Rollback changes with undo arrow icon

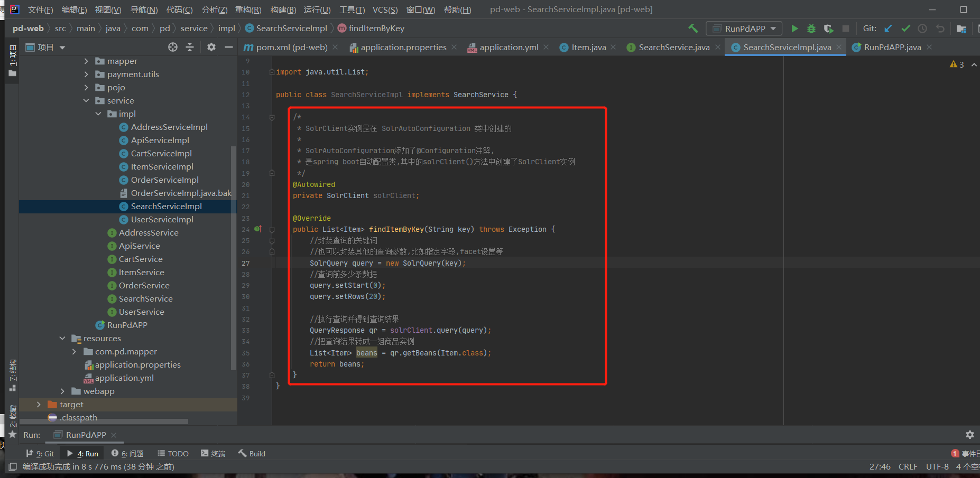940,29
